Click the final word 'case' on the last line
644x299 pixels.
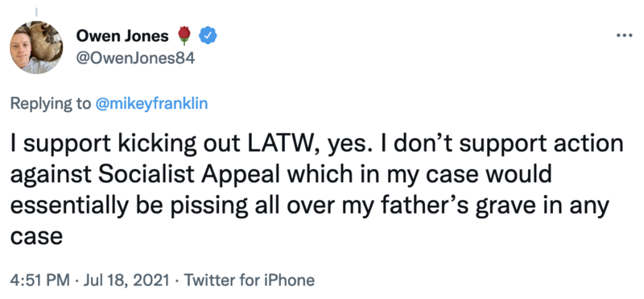click(36, 237)
